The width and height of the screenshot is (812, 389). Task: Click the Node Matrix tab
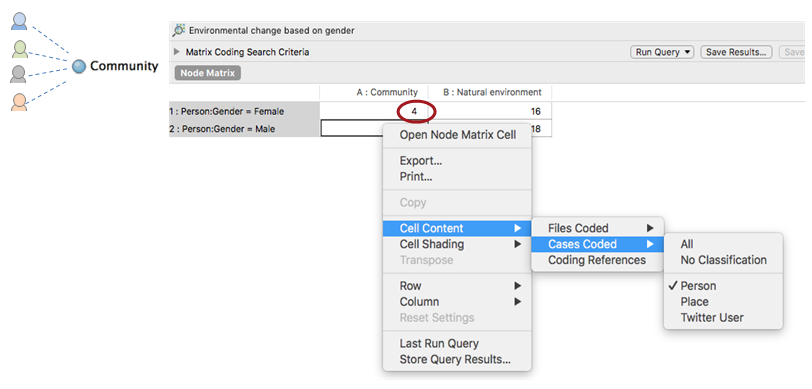[x=207, y=73]
